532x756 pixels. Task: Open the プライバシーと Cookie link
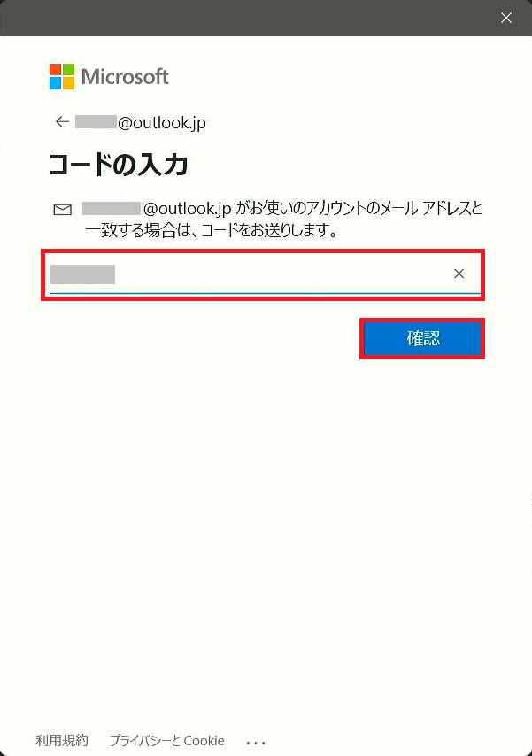click(x=167, y=740)
